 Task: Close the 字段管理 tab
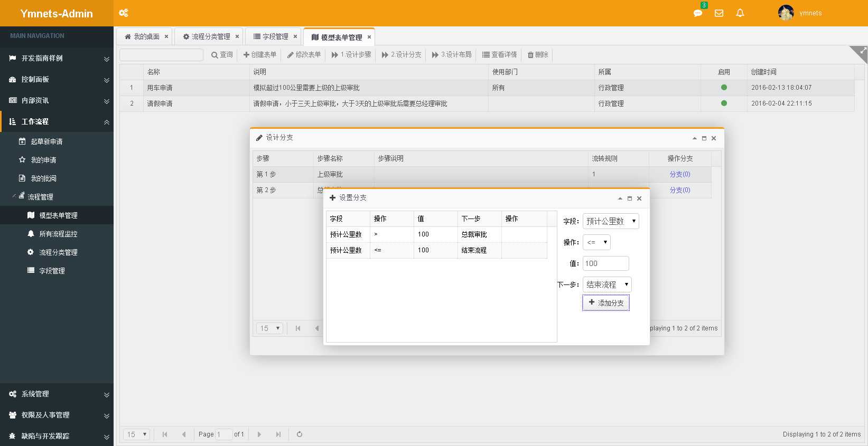tap(295, 37)
